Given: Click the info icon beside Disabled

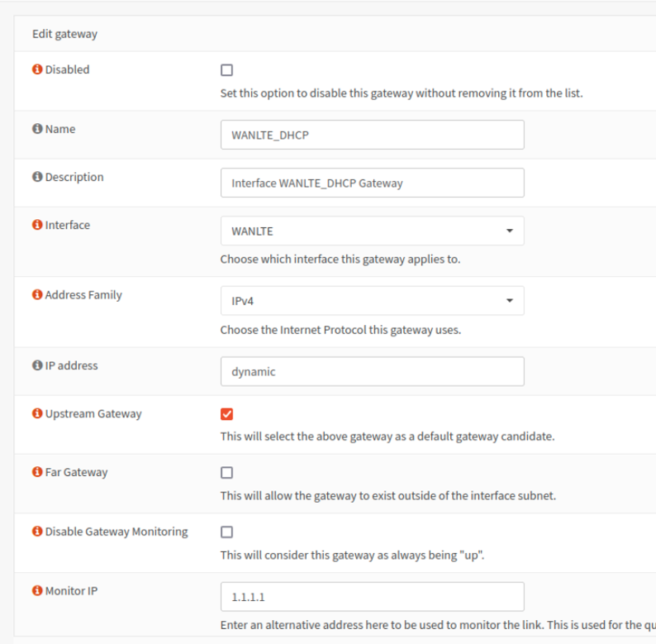Looking at the screenshot, I should point(37,69).
